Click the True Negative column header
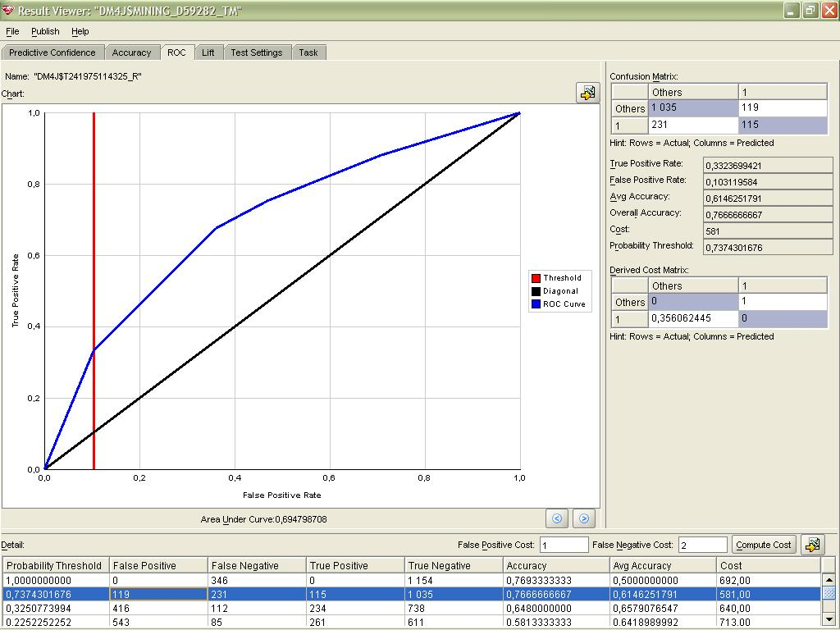The height and width of the screenshot is (630, 840). [x=454, y=565]
